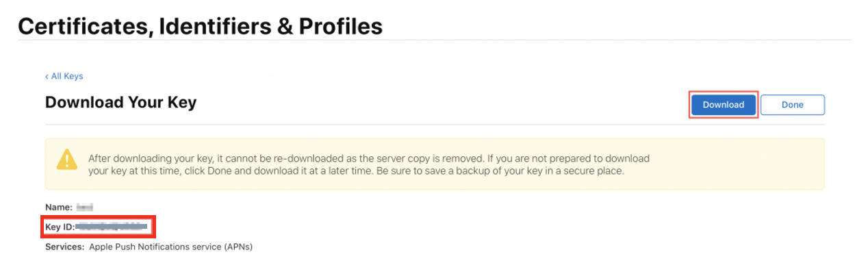Click the Key ID label
Image resolution: width=868 pixels, height=274 pixels.
(x=60, y=225)
